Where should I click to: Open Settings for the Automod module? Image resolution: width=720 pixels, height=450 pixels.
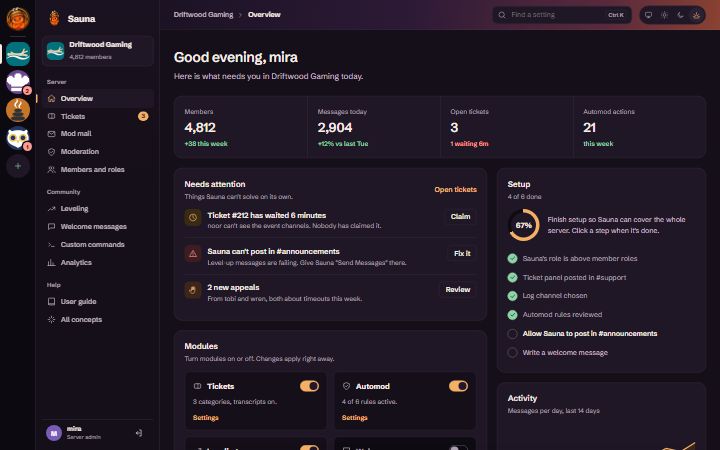[x=354, y=417]
